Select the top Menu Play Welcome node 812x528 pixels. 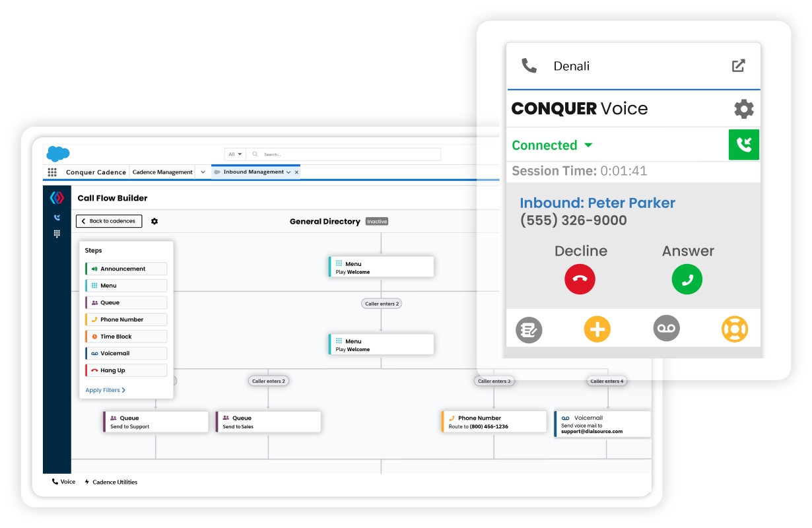[x=381, y=267]
